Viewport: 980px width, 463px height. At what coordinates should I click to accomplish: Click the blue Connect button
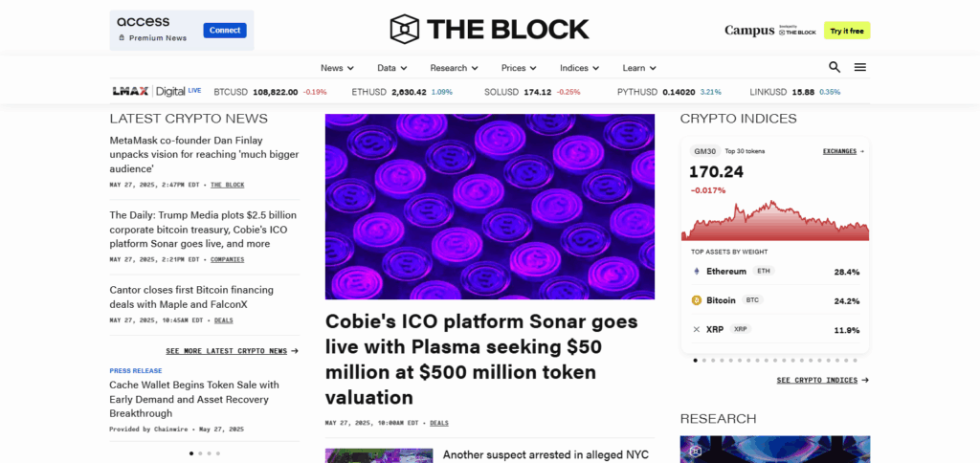(x=225, y=30)
